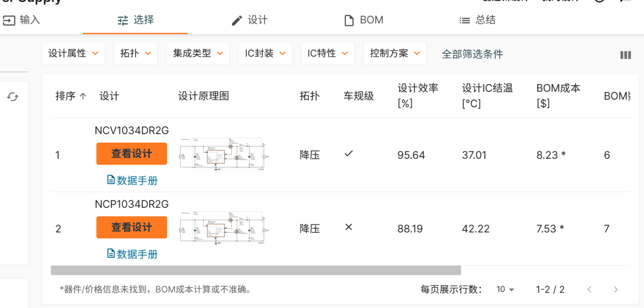Click 全部筛选条件 link

point(472,54)
